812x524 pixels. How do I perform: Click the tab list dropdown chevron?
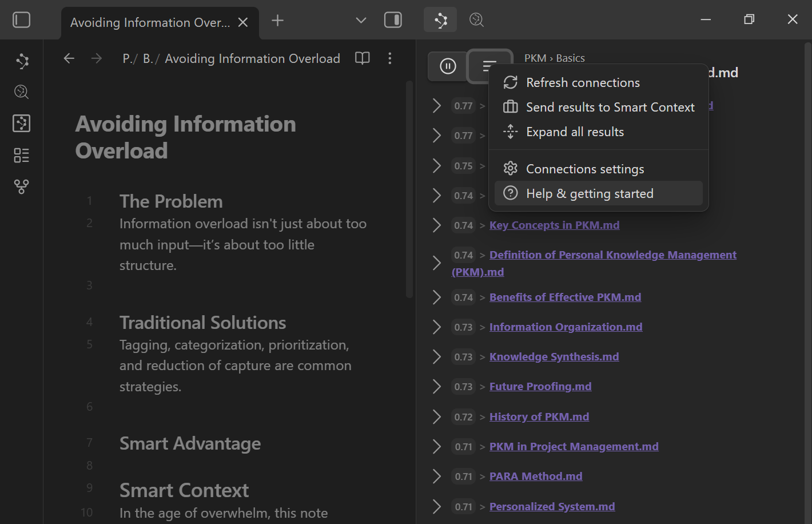point(361,21)
